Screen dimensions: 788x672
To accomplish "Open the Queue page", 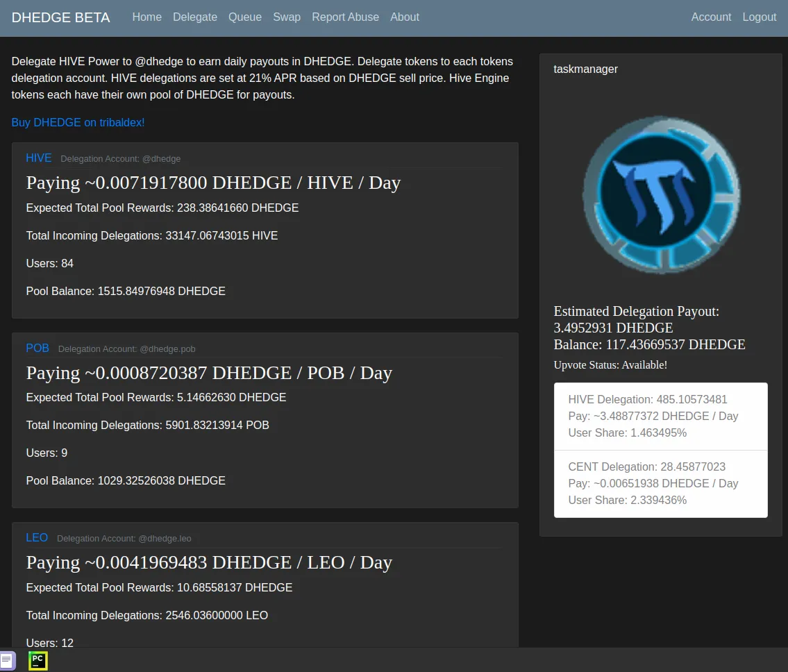I will pyautogui.click(x=245, y=17).
